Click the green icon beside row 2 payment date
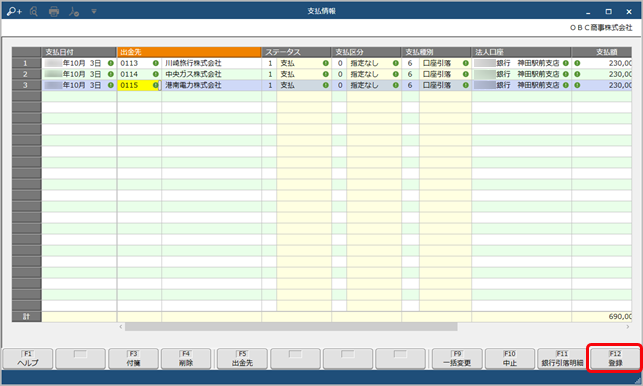The width and height of the screenshot is (643, 386). point(111,74)
